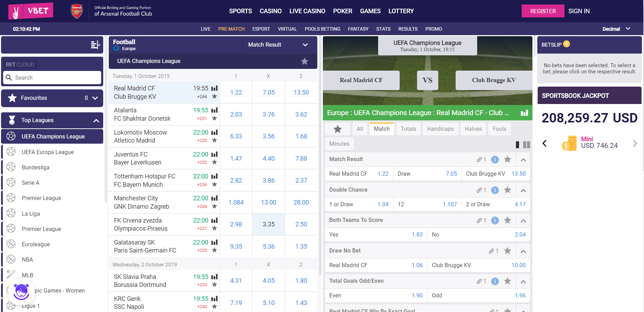Collapse Total Goals Odd/Even market
Viewport: 644px width, 312px height.
point(523,282)
